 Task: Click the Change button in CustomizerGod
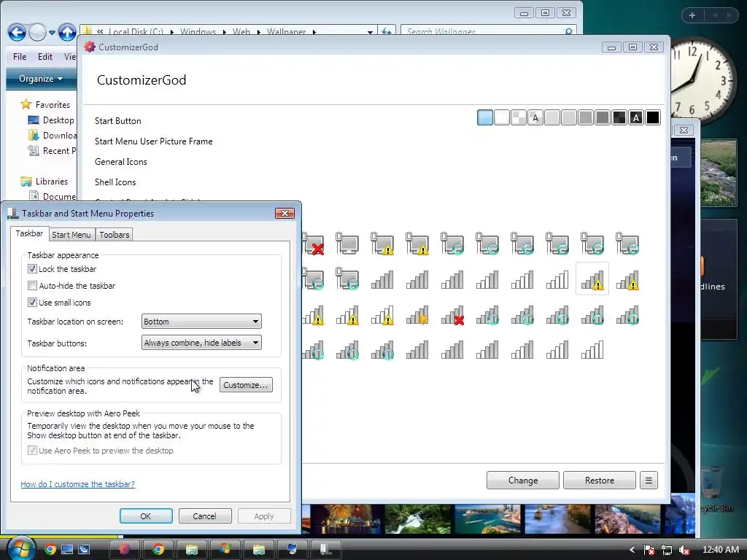(x=522, y=480)
